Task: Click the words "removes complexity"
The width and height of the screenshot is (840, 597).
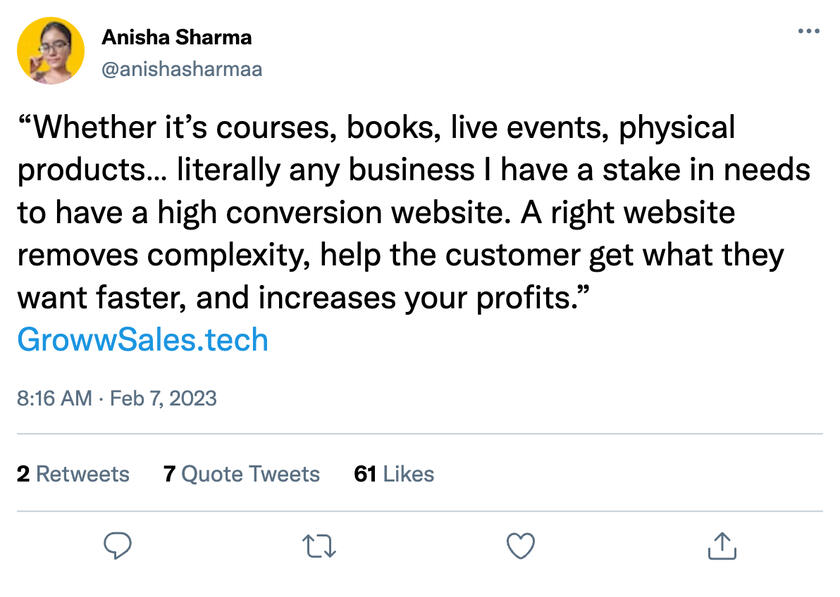Action: pos(178,257)
